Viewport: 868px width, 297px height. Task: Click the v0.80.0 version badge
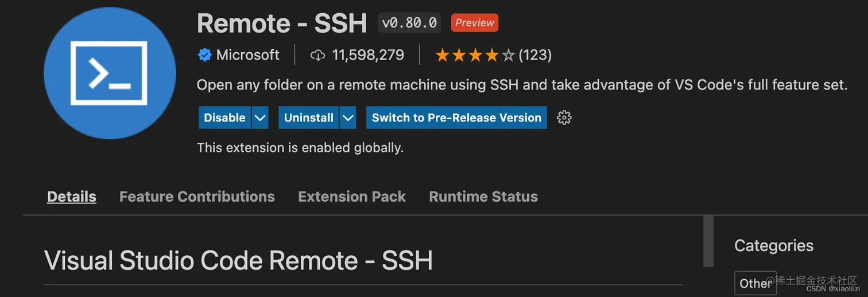tap(410, 23)
